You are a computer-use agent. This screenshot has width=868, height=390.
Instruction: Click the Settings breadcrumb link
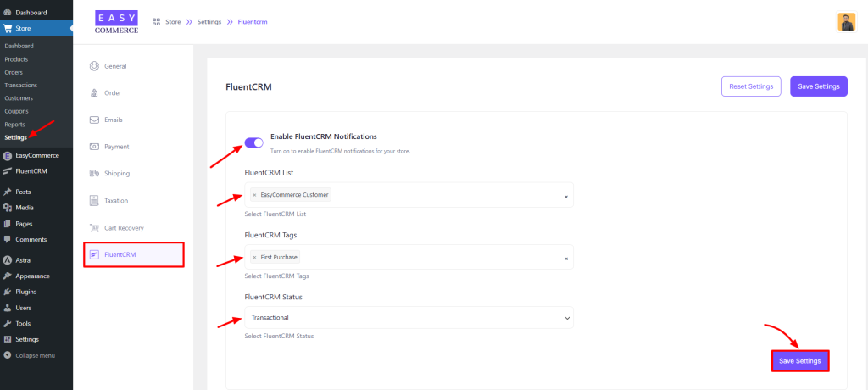[209, 22]
